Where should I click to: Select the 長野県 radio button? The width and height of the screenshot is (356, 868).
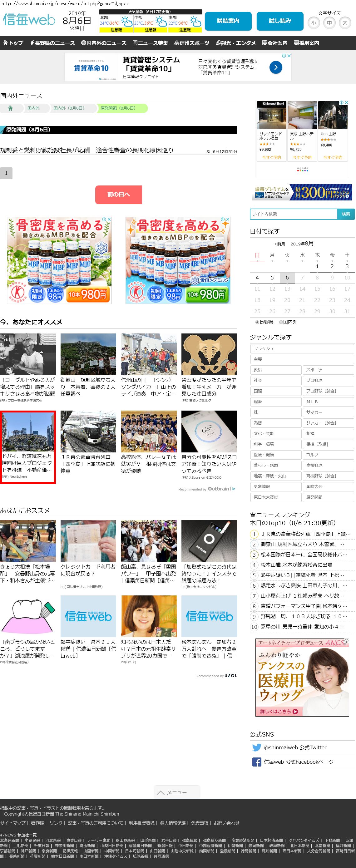[257, 322]
